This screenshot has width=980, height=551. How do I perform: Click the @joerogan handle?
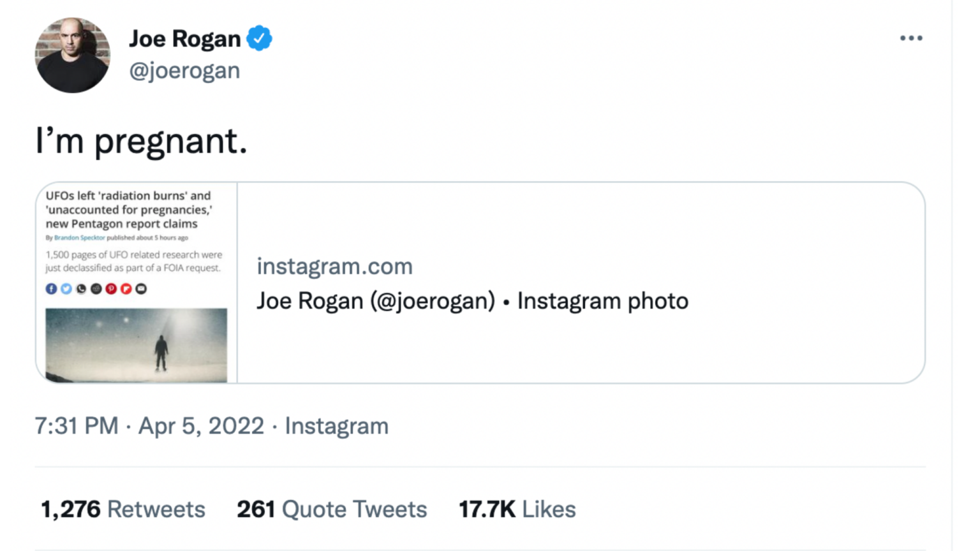(x=185, y=70)
